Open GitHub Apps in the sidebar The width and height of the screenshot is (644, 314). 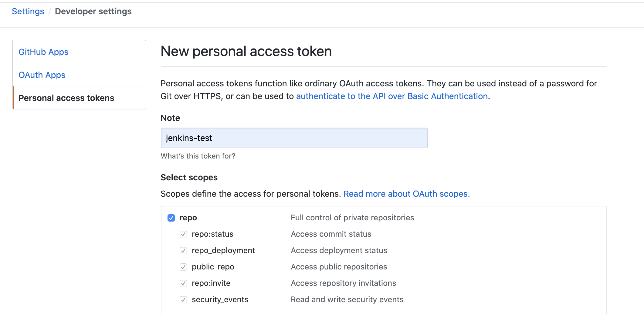43,52
